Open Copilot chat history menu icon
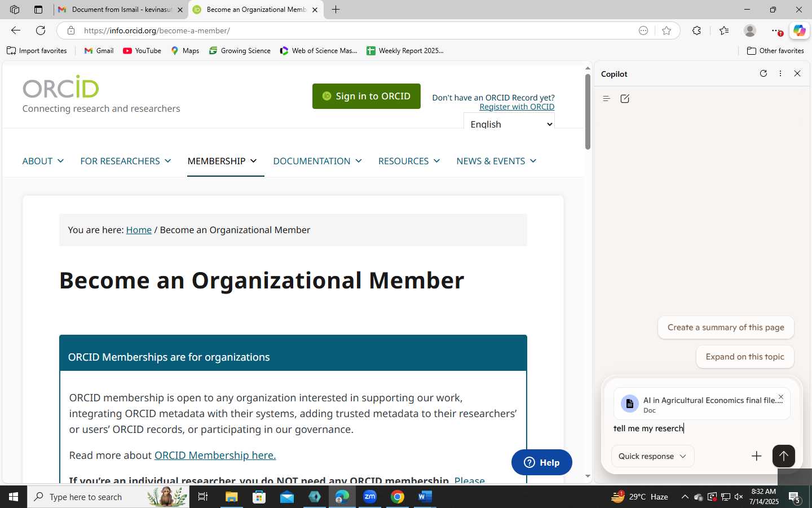 click(x=607, y=99)
